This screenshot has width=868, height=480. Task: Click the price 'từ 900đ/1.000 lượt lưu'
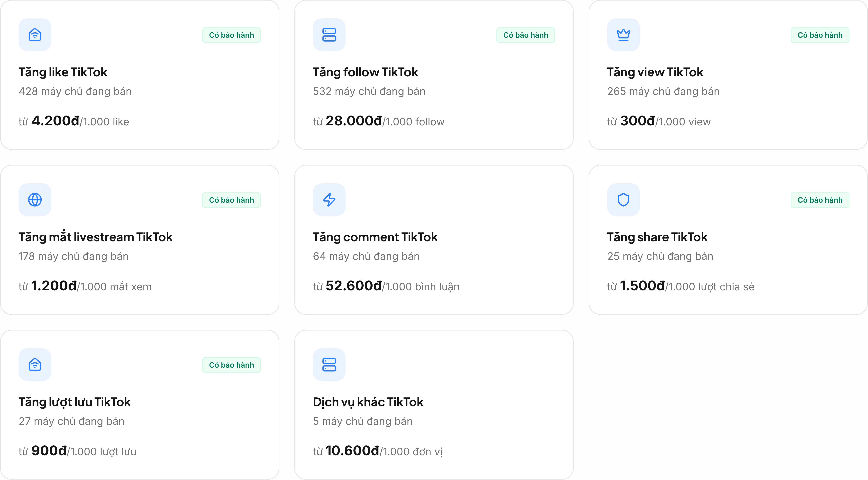tap(77, 451)
